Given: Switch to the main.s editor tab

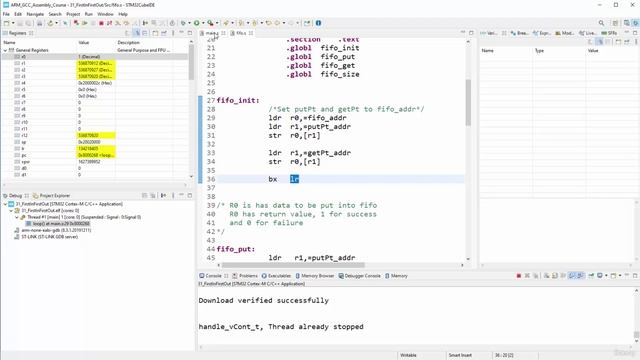Looking at the screenshot, I should pos(212,33).
